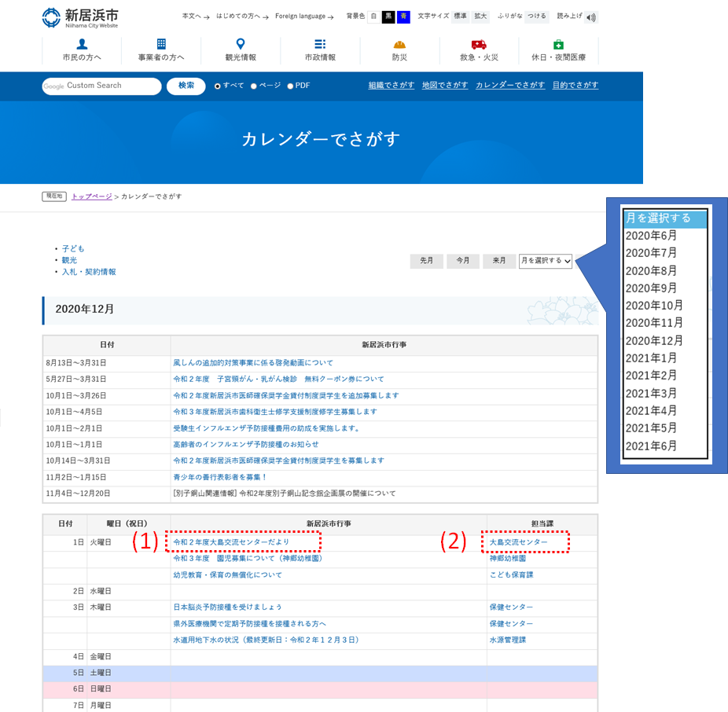The width and height of the screenshot is (728, 712).
Task: Choose 2020年6月 in month list
Action: pyautogui.click(x=652, y=236)
